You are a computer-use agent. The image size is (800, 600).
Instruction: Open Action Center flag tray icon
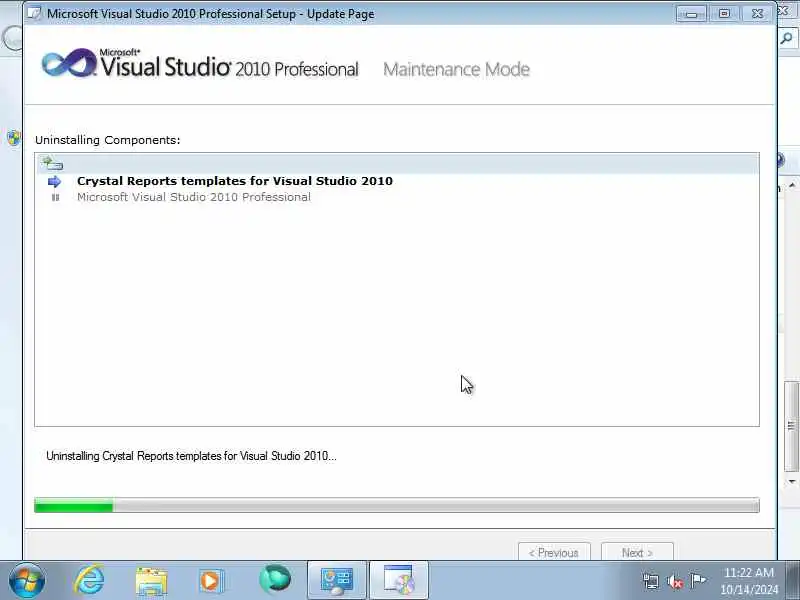click(x=698, y=581)
